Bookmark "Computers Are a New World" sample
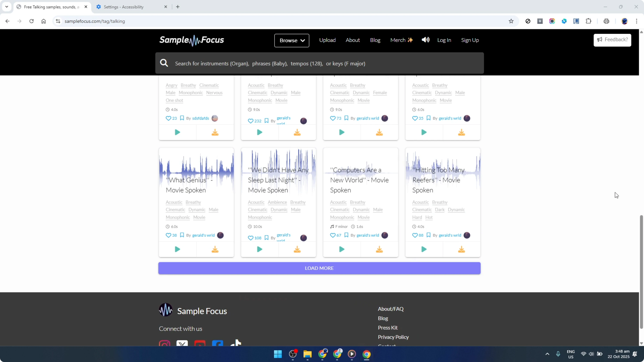 (x=346, y=235)
